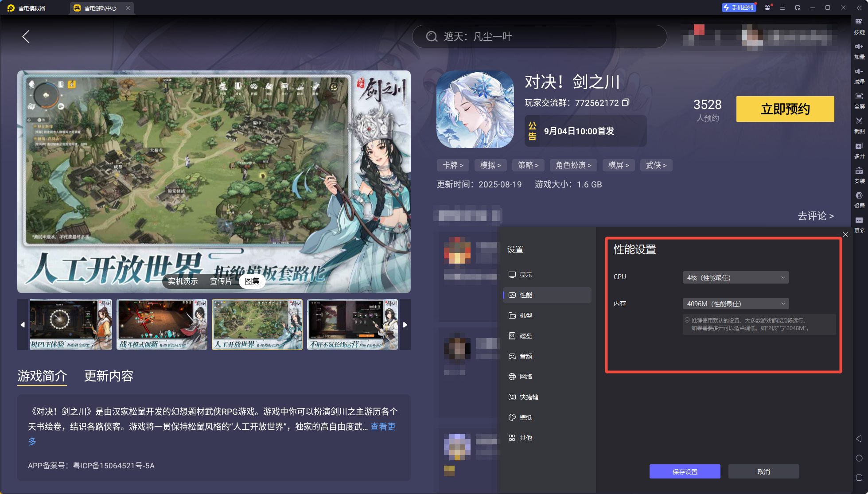Image resolution: width=868 pixels, height=494 pixels.
Task: Click the game search input field
Action: point(539,37)
